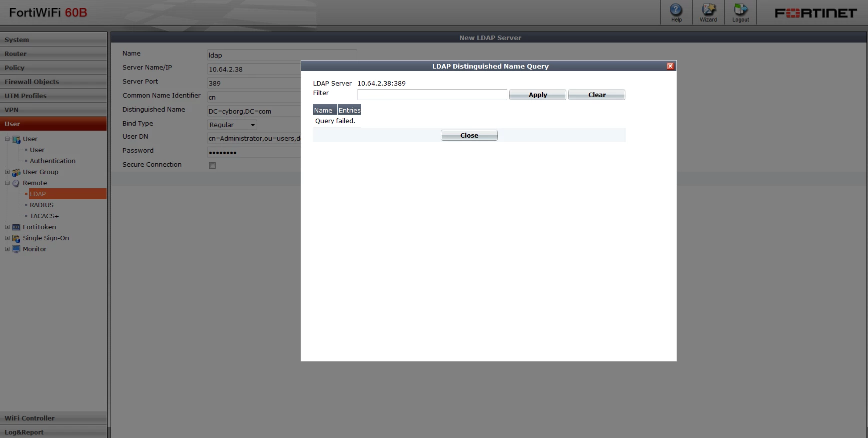Click the User Group icon
The height and width of the screenshot is (438, 868).
[16, 172]
